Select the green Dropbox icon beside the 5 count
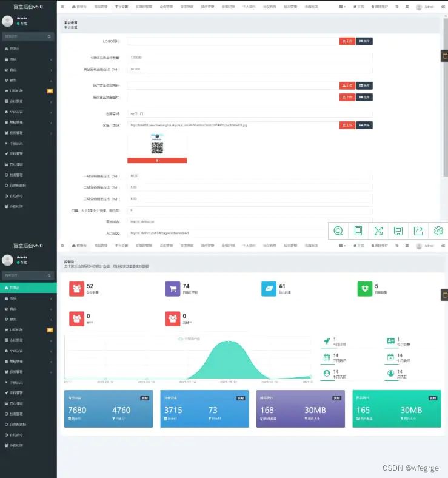 [366, 289]
